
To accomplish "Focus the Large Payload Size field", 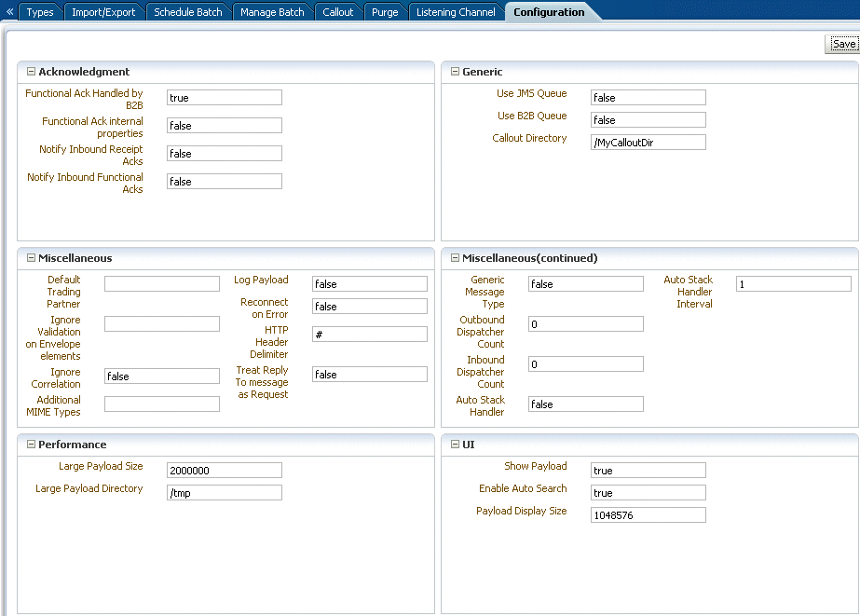I will [225, 471].
